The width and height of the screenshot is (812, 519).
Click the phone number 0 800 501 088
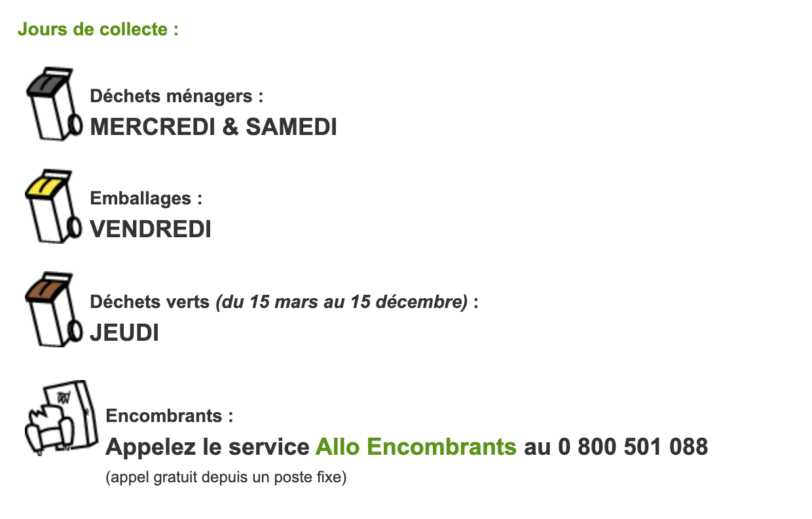pos(633,447)
